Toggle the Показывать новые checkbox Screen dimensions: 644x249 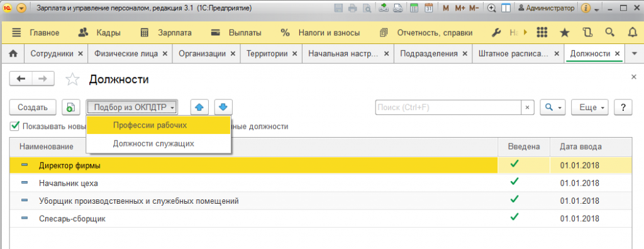pyautogui.click(x=15, y=126)
